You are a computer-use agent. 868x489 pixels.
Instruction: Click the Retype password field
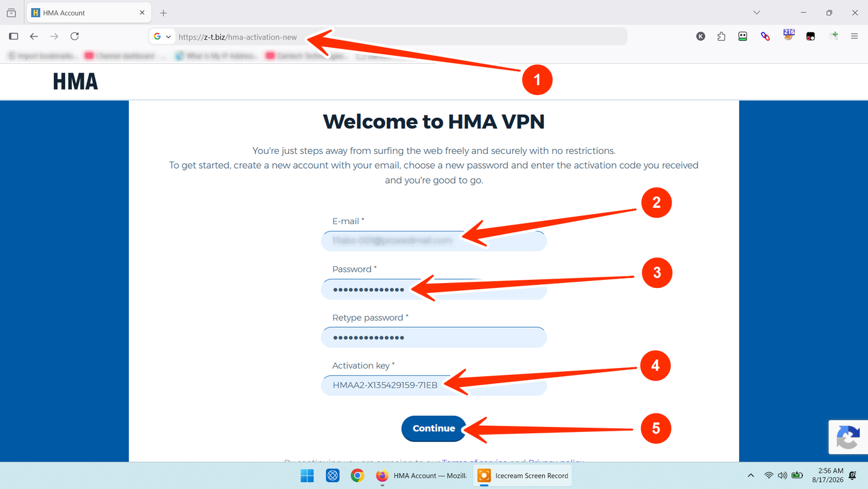point(434,338)
